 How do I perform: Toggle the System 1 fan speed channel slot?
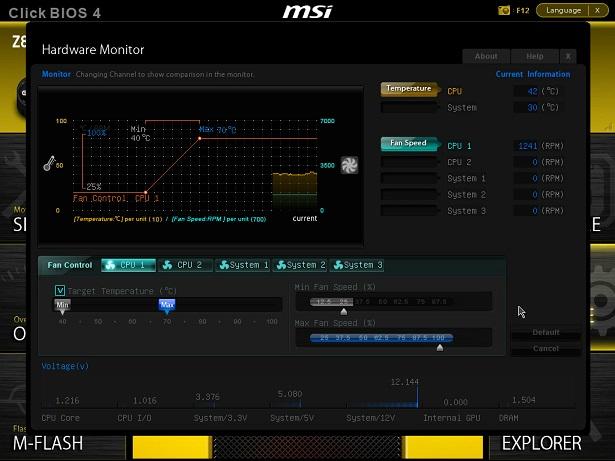[409, 178]
